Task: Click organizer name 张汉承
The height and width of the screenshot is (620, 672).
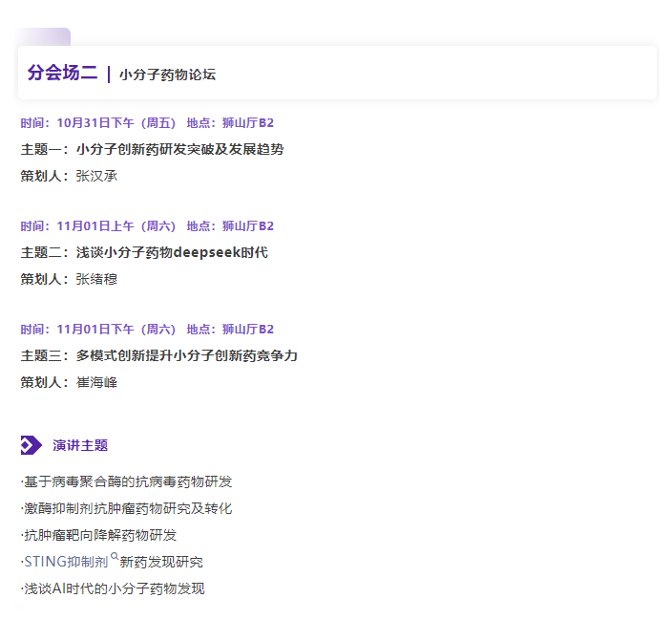Action: pos(96,176)
